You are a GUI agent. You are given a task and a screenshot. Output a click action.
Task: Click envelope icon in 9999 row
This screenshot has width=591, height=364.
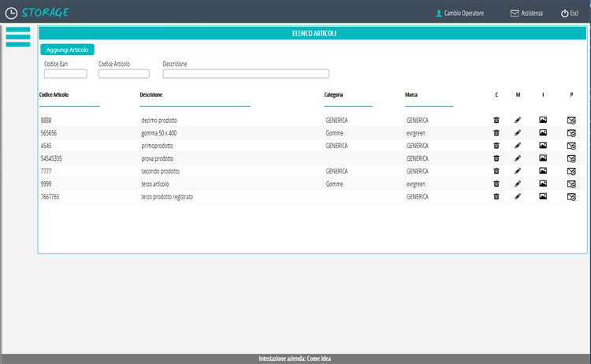(571, 184)
